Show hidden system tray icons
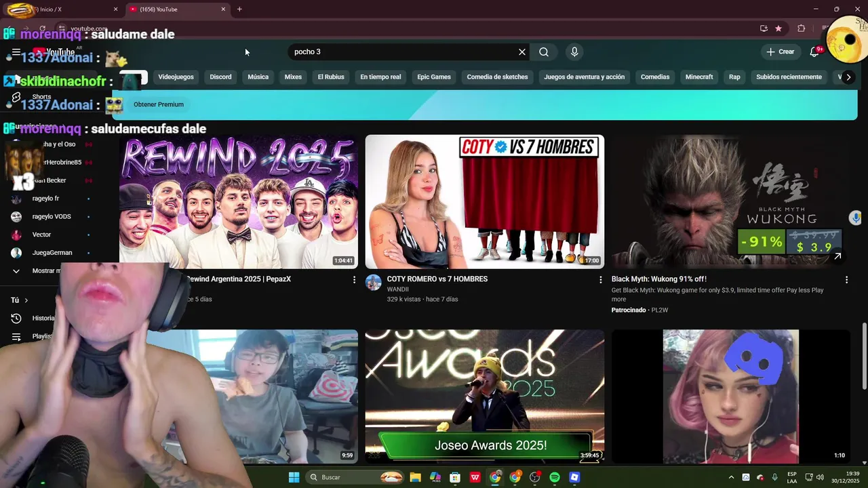The image size is (868, 488). (x=731, y=477)
